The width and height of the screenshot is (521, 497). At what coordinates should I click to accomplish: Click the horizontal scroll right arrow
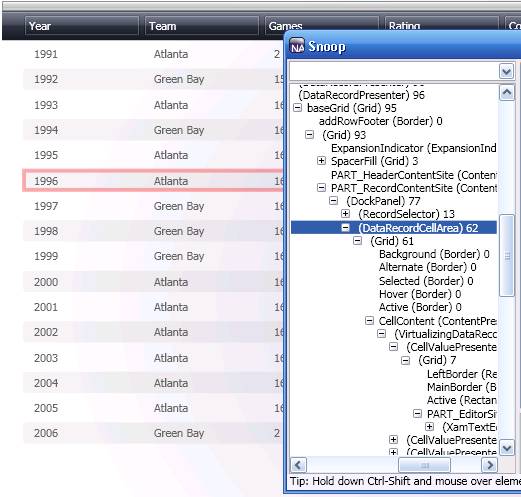[x=489, y=465]
